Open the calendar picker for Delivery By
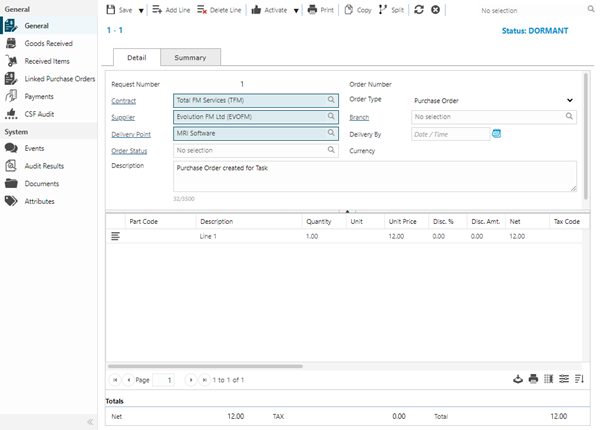This screenshot has width=600, height=430. pyautogui.click(x=497, y=133)
